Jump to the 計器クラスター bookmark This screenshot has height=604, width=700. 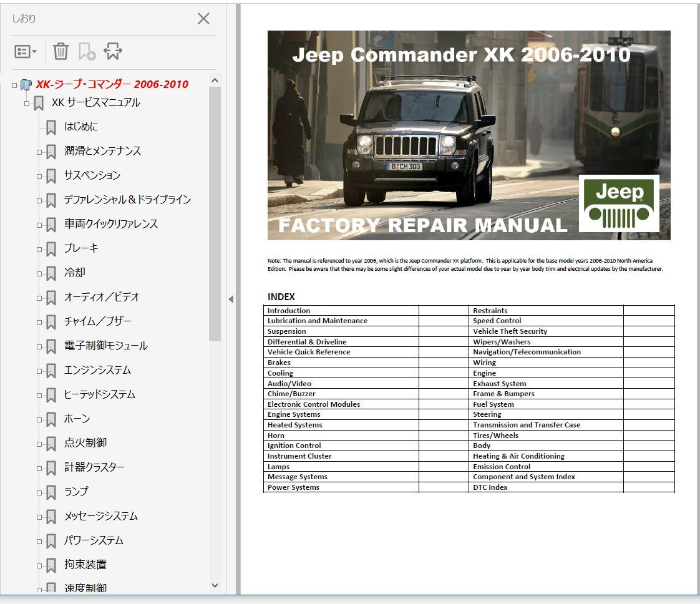(94, 467)
